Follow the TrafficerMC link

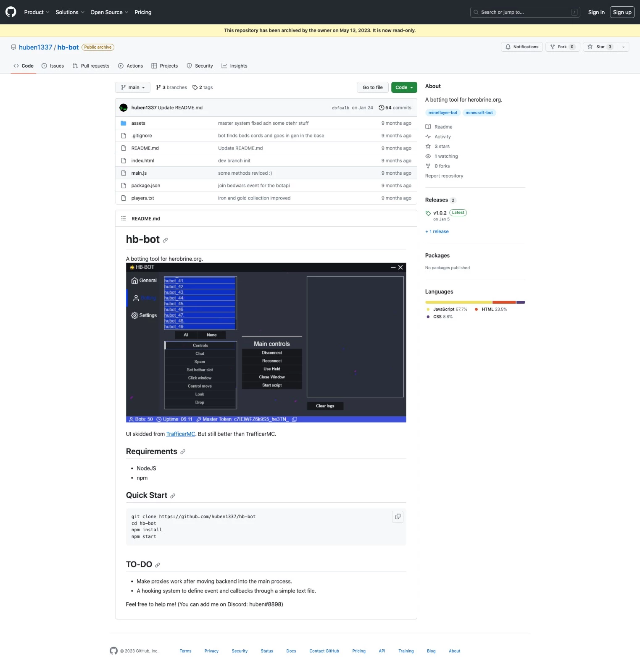point(181,434)
